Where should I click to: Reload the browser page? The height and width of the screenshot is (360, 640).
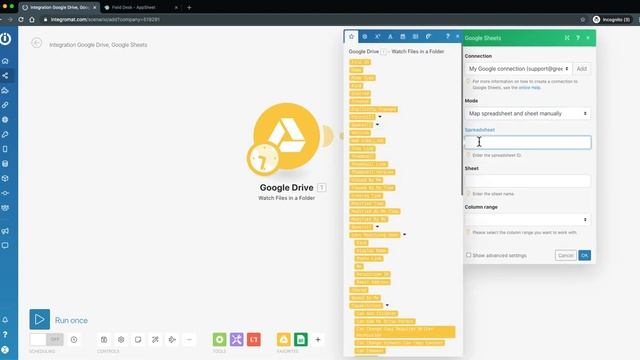21,19
